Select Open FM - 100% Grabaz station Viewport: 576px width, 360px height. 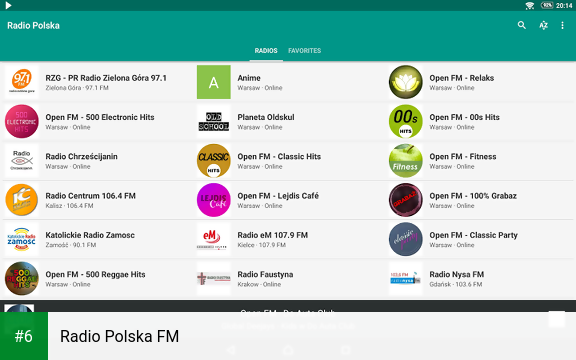pos(473,196)
